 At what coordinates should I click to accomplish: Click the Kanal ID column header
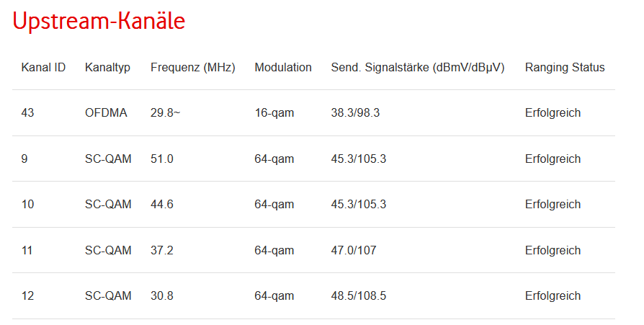click(43, 68)
